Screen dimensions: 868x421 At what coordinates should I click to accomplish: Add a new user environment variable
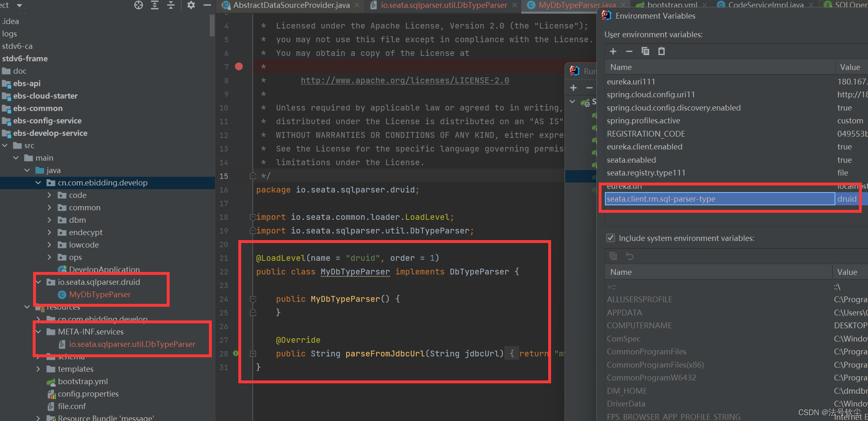point(613,51)
